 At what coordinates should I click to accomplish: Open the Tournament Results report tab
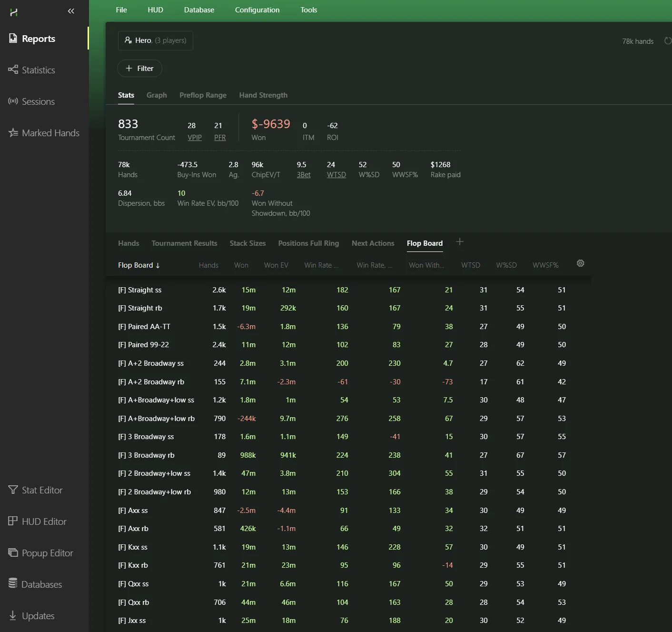[x=184, y=243]
